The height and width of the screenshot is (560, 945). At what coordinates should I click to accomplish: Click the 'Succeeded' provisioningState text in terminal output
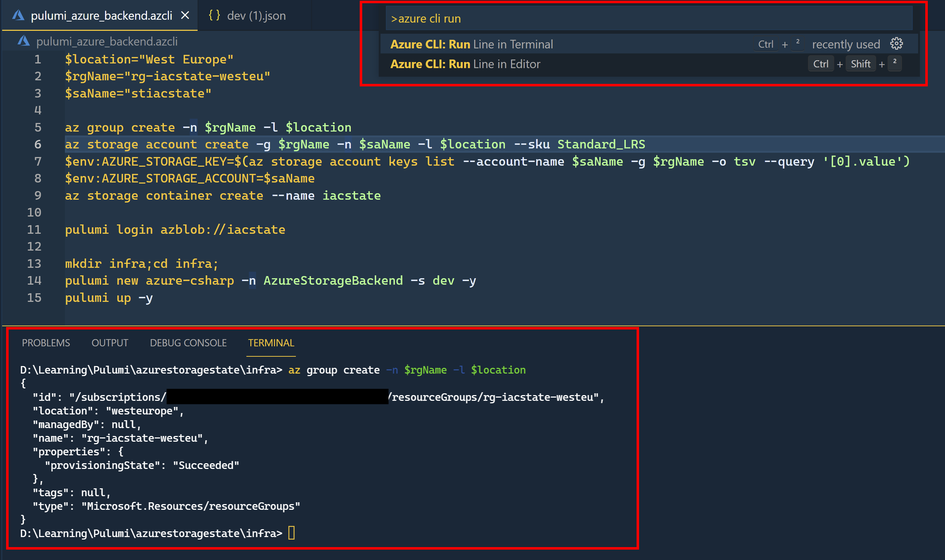206,465
